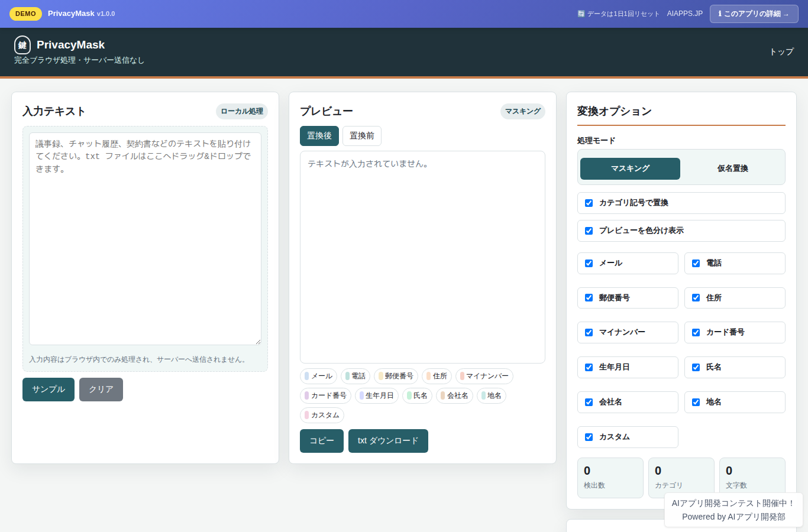Click the DEMO badge
The image size is (808, 532).
(x=25, y=14)
